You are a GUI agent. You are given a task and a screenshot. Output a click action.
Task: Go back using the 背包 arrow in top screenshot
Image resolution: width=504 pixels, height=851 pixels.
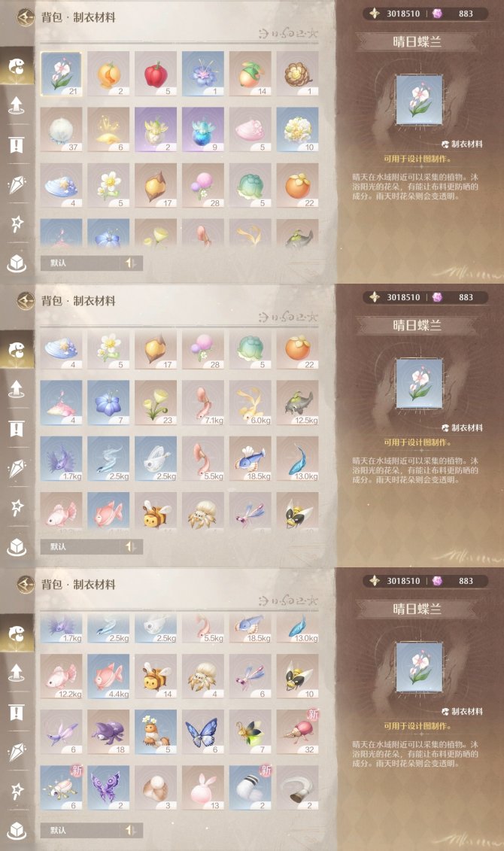click(25, 17)
